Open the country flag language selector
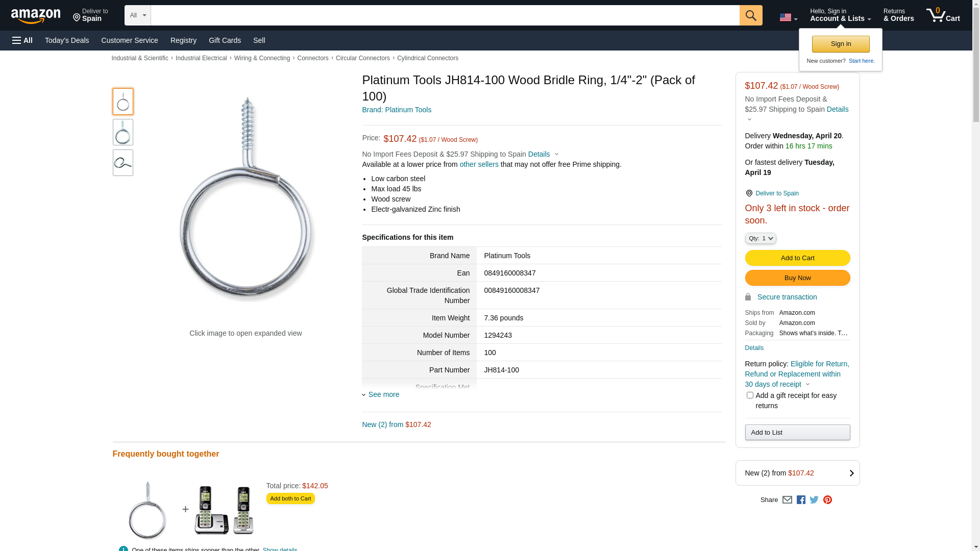Screen dimensions: 980x551 788,18
